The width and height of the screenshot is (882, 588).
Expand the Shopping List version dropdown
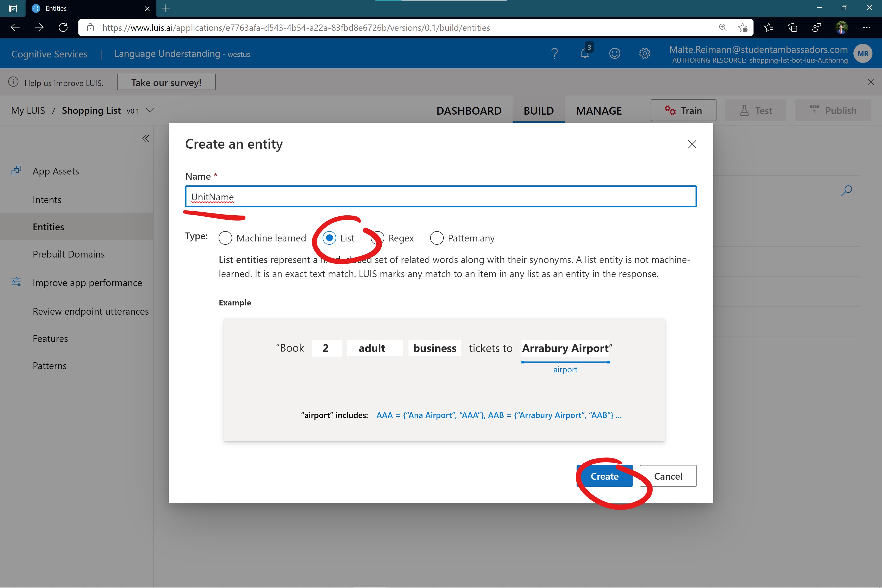tap(150, 111)
